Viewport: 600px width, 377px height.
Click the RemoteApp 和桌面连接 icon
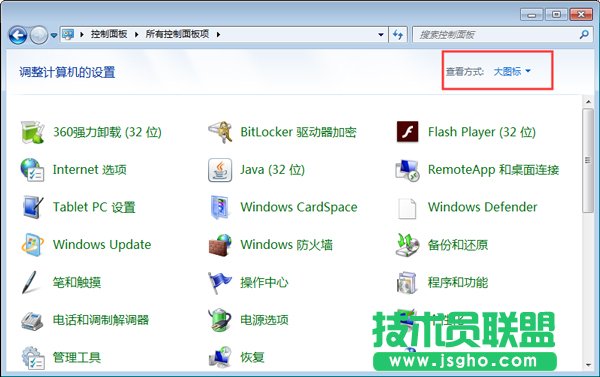(x=407, y=170)
